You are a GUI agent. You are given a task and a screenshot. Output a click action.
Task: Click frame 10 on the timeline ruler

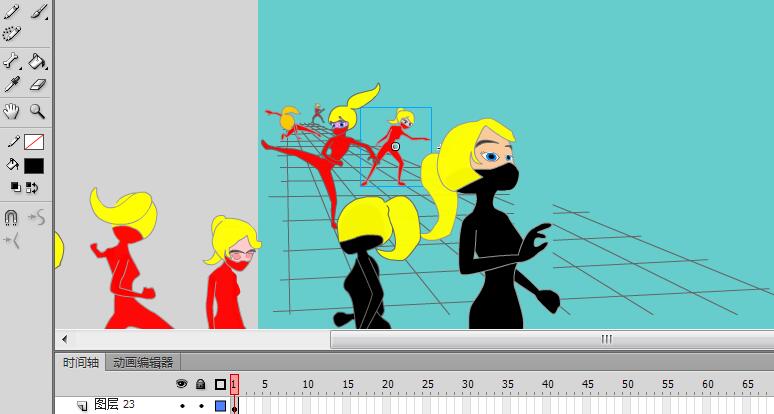click(308, 384)
